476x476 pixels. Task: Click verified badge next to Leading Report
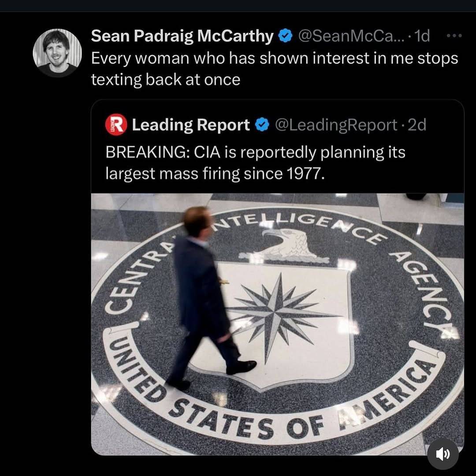[262, 126]
